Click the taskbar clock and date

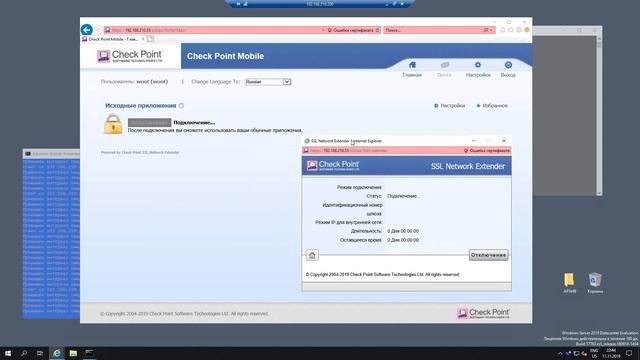point(611,353)
